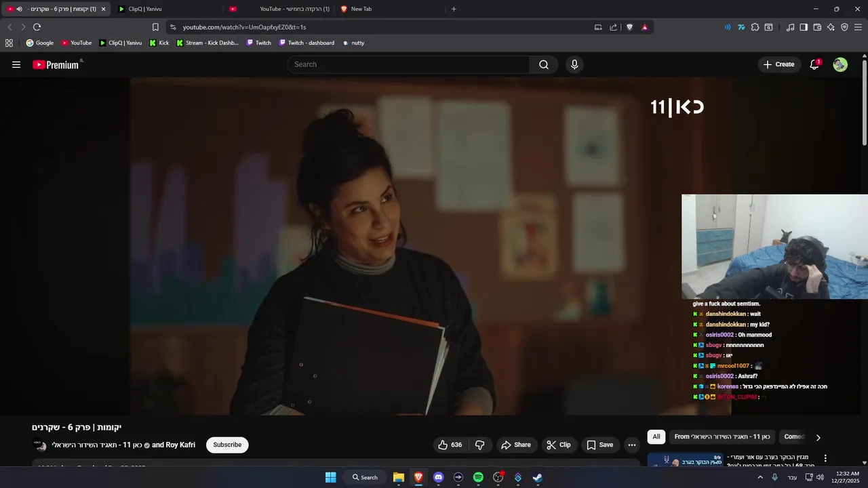
Task: Subscribe to the כאן 11 channel
Action: click(227, 445)
